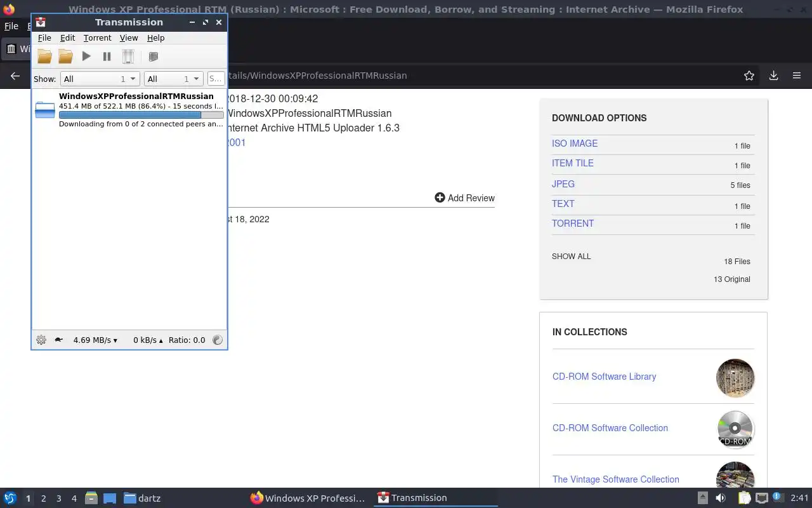Open Firefox hamburger menu
This screenshot has width=812, height=508.
797,76
